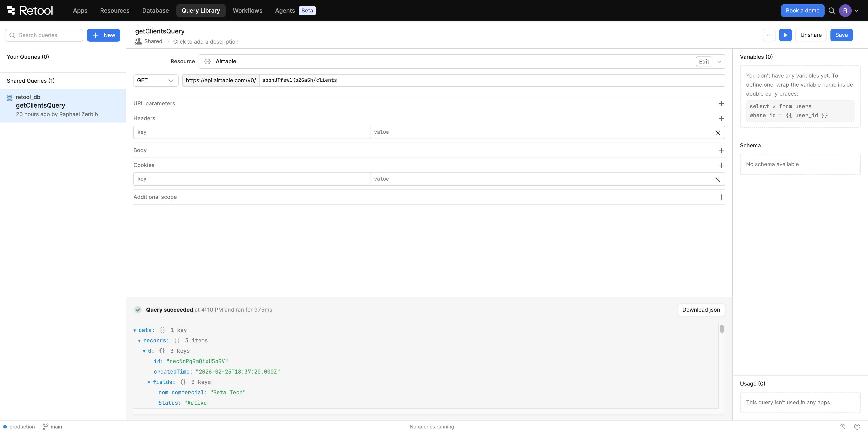Image resolution: width=868 pixels, height=433 pixels.
Task: Add Additional scope with plus icon
Action: [x=721, y=197]
